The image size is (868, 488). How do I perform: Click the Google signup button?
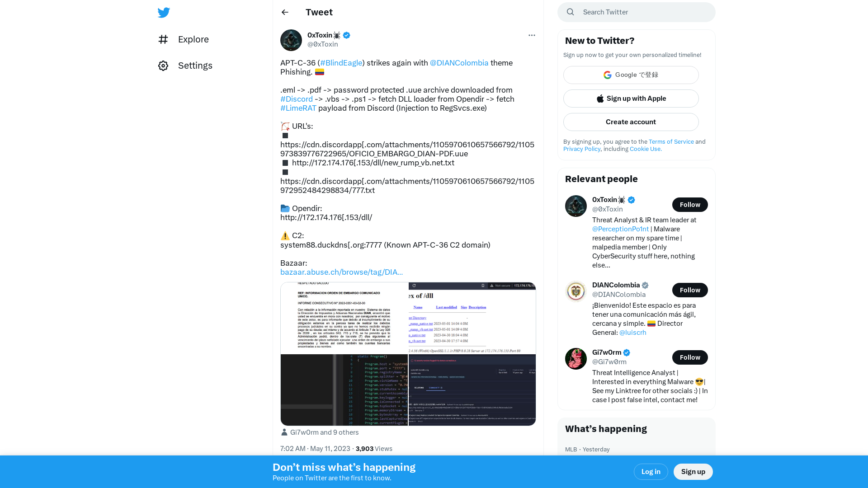click(631, 75)
